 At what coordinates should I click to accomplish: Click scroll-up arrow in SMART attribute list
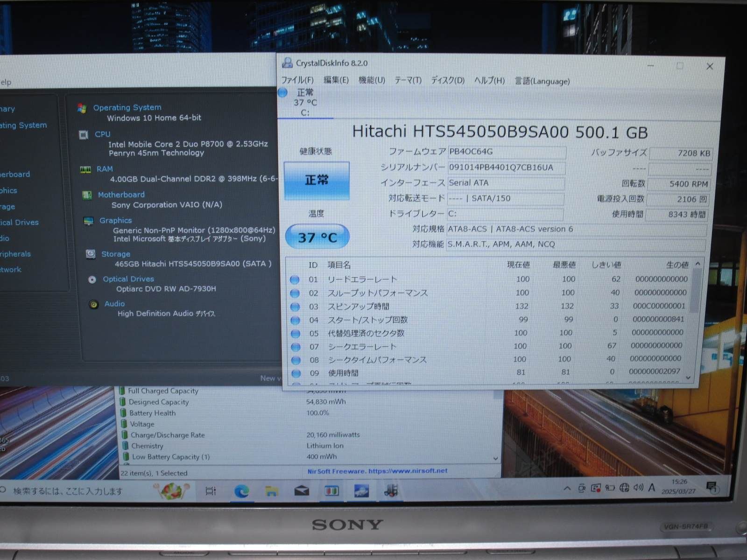point(698,264)
